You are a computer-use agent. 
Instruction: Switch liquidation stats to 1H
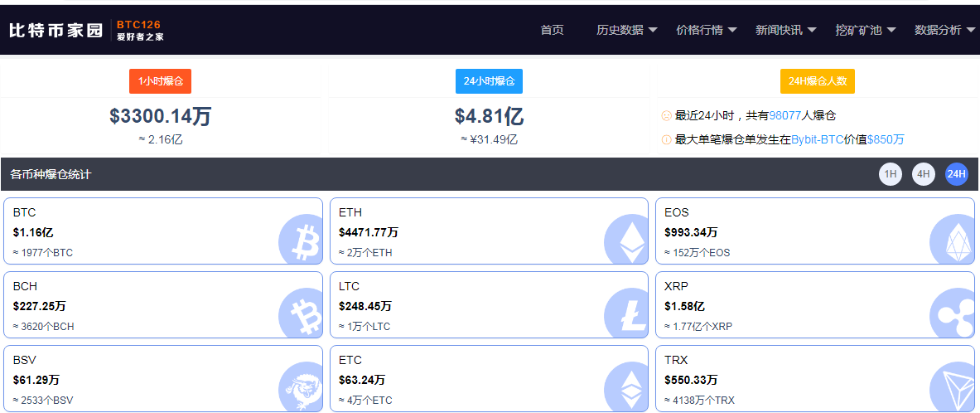coord(891,174)
